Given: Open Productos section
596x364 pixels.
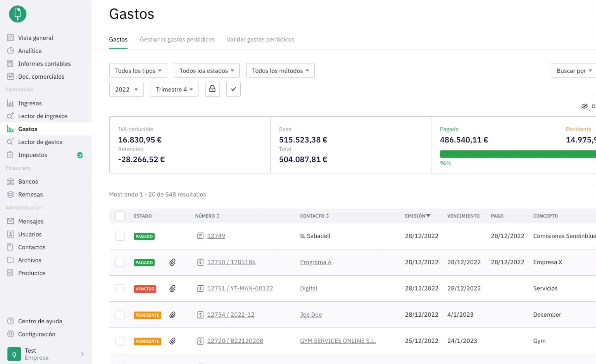Looking at the screenshot, I should 32,273.
